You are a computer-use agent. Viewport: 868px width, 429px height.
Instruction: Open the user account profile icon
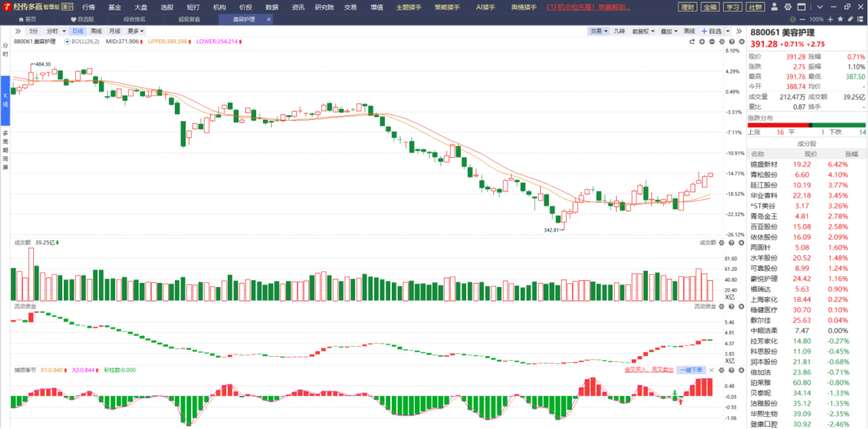[774, 7]
